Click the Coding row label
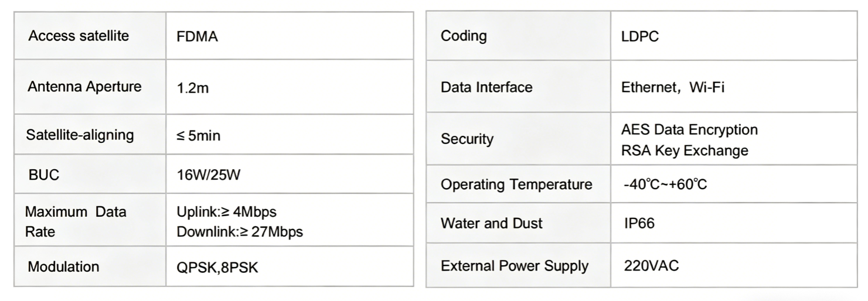This screenshot has height=301, width=868. tap(464, 36)
